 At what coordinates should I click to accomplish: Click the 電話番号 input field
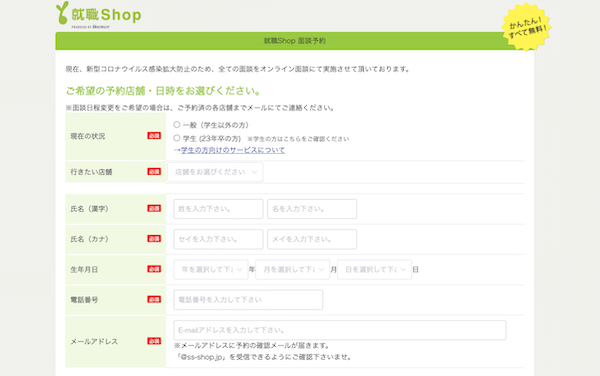[x=248, y=300]
